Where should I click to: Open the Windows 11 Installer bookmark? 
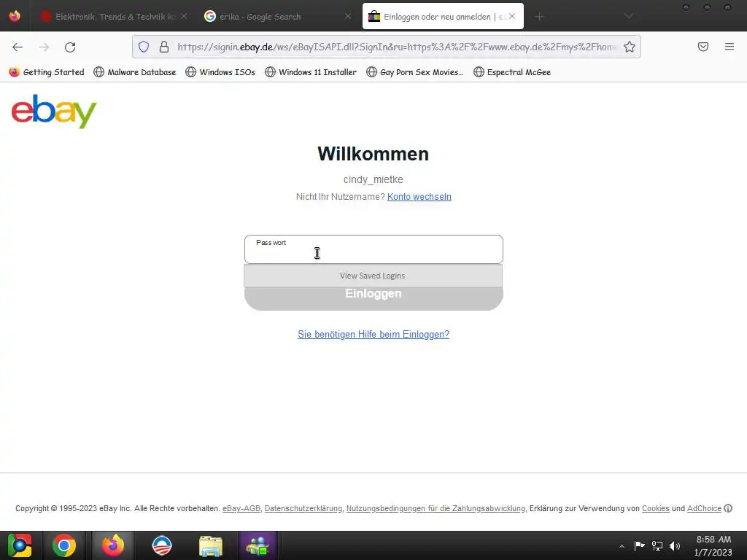coord(311,72)
